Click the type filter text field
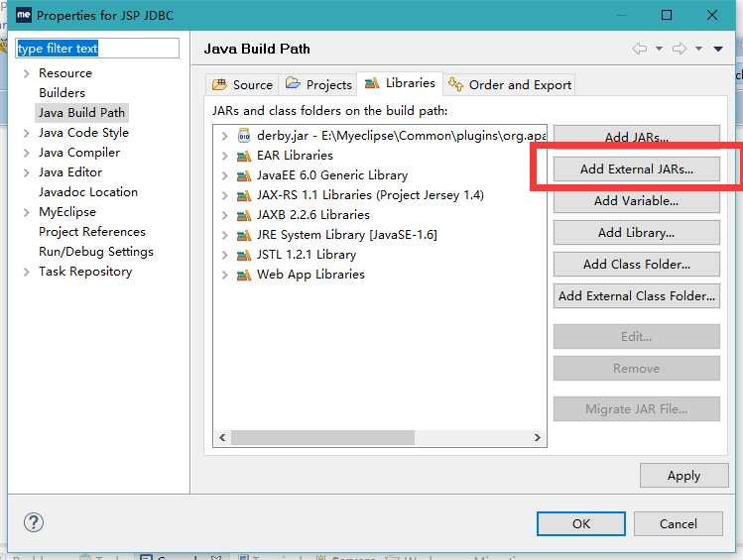 pyautogui.click(x=97, y=49)
